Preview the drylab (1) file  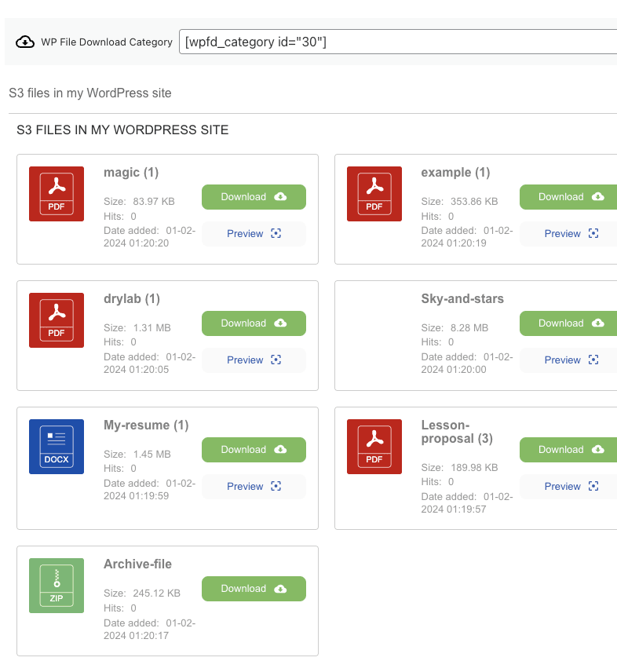click(254, 360)
